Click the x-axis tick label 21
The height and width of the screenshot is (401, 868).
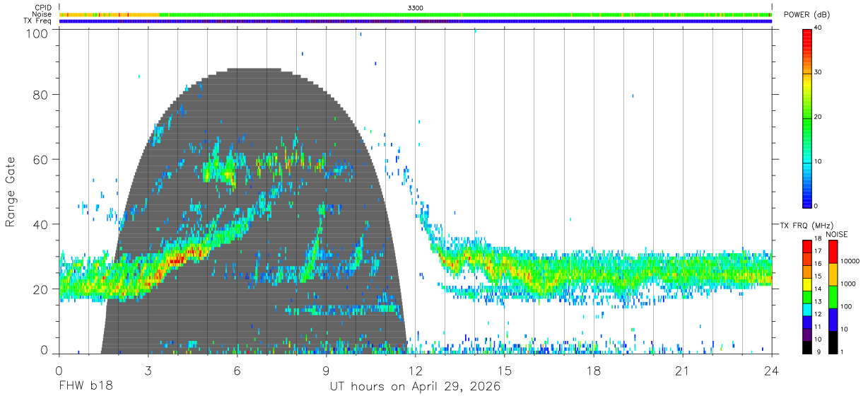click(x=683, y=371)
